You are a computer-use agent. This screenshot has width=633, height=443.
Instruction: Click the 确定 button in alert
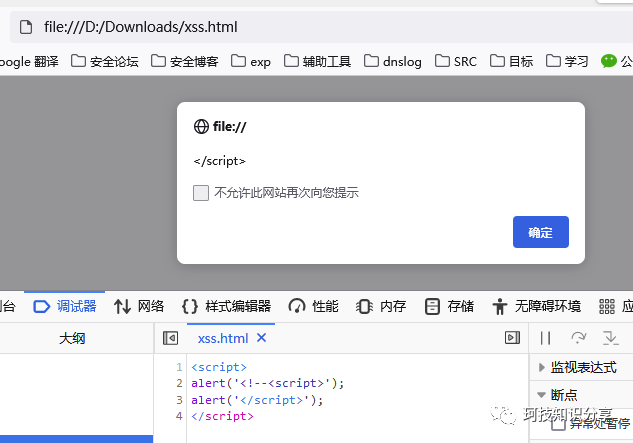pyautogui.click(x=541, y=232)
